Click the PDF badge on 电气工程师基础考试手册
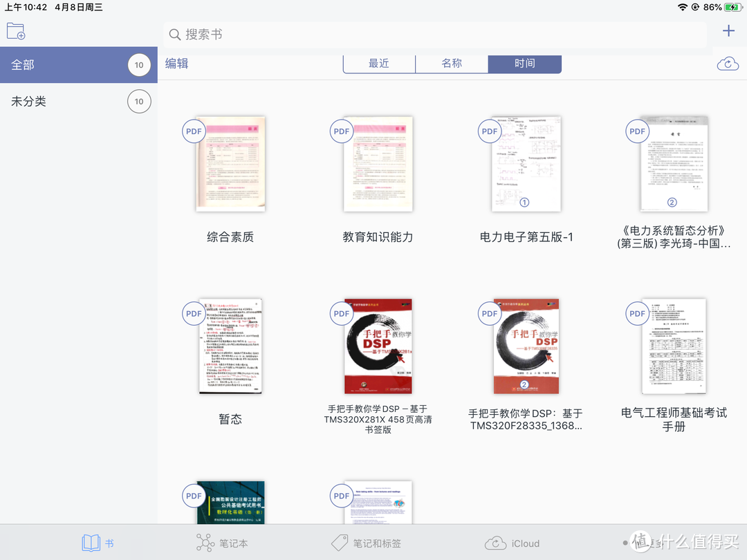This screenshot has height=560, width=747. click(638, 314)
